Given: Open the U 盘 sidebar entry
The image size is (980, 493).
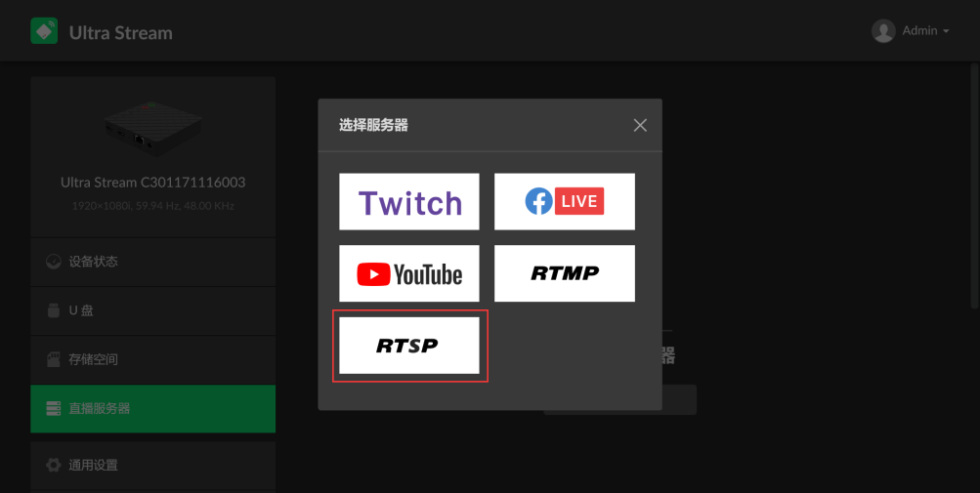Looking at the screenshot, I should 153,310.
